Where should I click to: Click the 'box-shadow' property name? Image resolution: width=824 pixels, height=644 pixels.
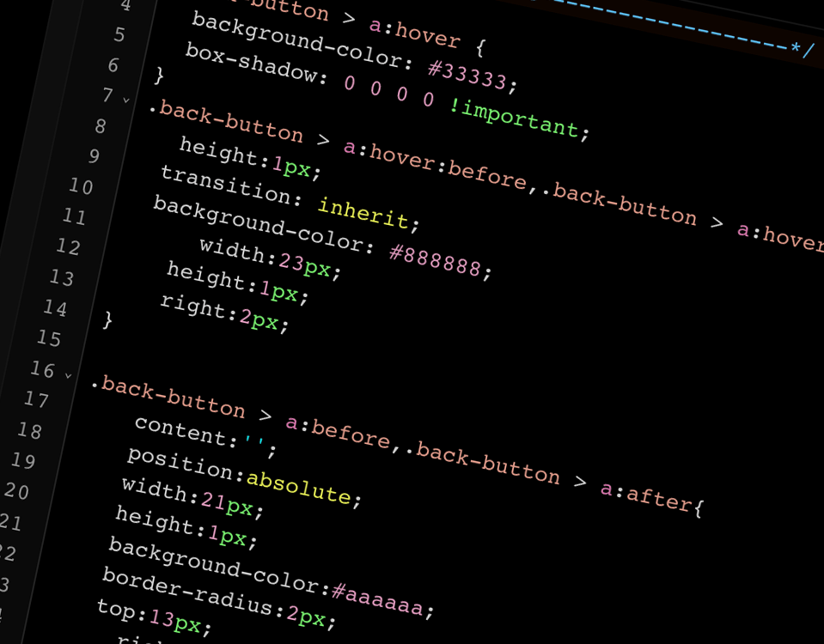tap(253, 65)
